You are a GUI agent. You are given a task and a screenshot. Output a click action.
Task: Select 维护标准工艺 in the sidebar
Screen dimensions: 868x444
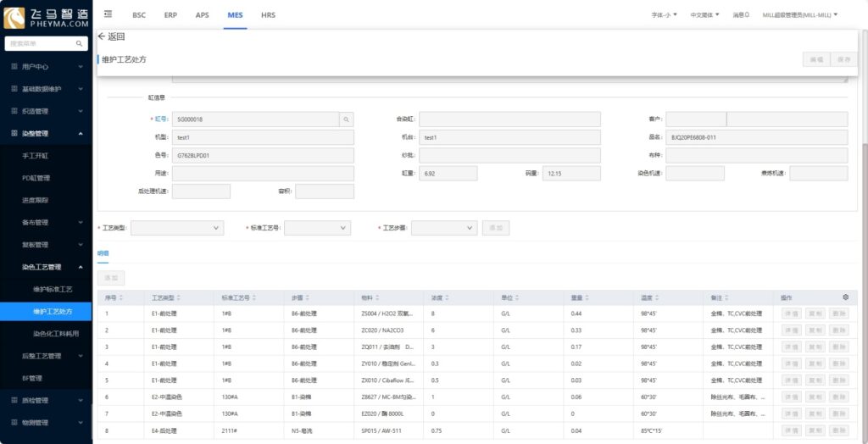(x=53, y=290)
